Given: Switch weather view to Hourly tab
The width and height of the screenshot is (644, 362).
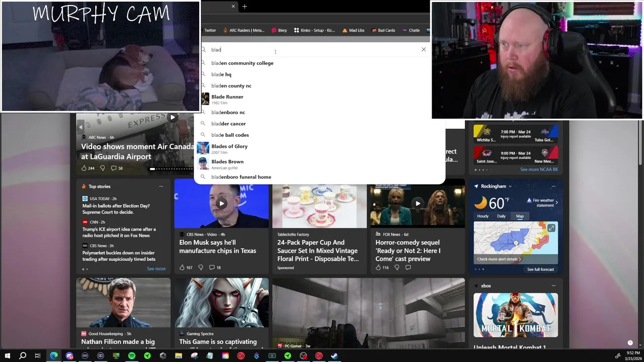Looking at the screenshot, I should pos(482,216).
